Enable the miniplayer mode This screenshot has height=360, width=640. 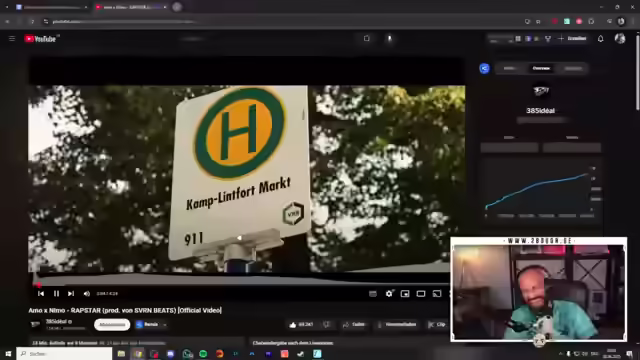click(x=405, y=293)
